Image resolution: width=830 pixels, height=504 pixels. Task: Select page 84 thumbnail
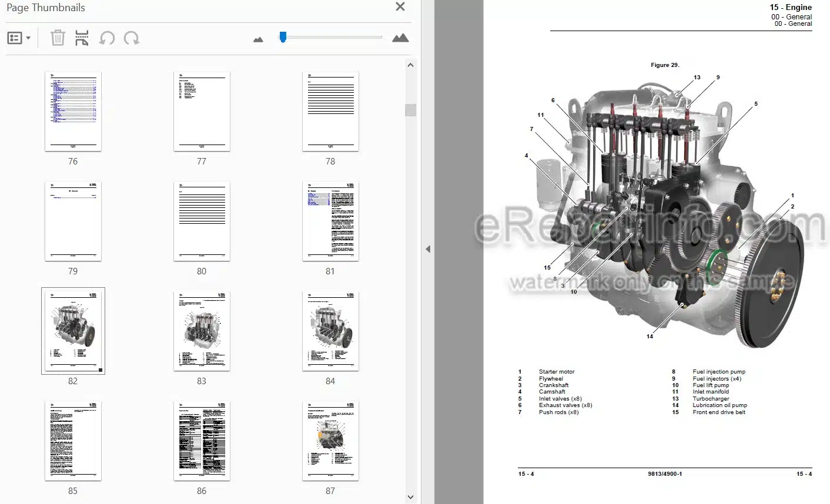click(330, 331)
